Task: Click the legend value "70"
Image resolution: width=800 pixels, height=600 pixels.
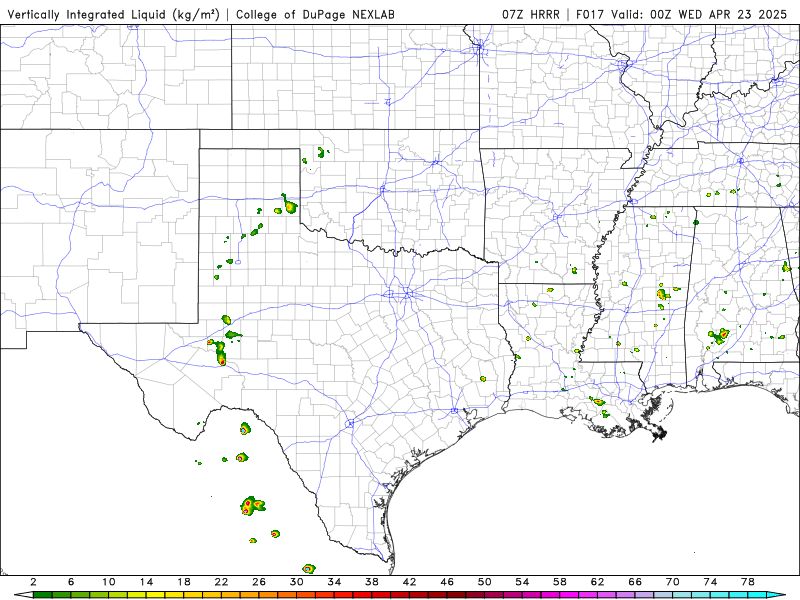Action: click(x=673, y=582)
